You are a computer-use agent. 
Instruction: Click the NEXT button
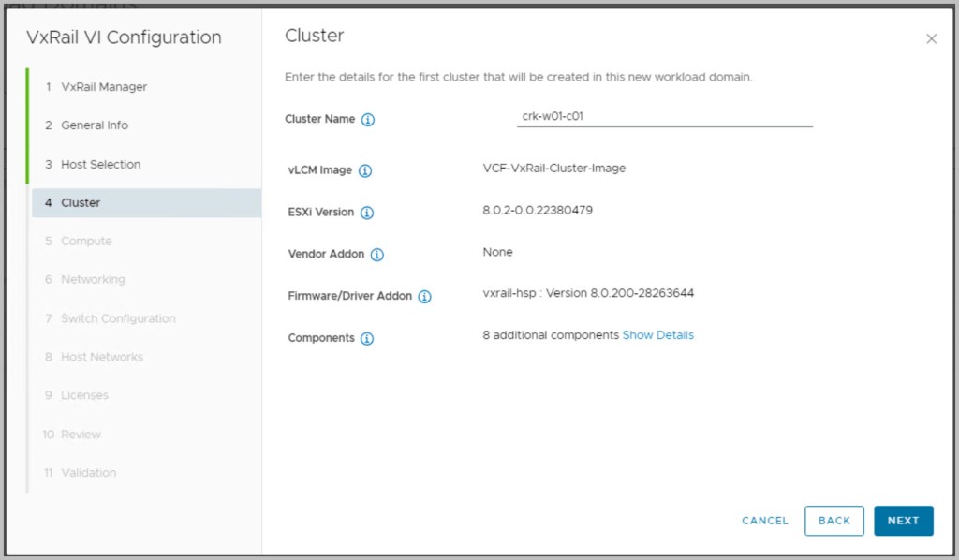tap(903, 521)
